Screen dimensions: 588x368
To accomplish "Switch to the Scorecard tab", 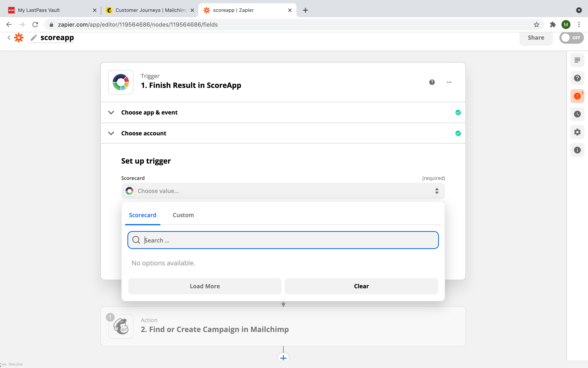I will [143, 215].
